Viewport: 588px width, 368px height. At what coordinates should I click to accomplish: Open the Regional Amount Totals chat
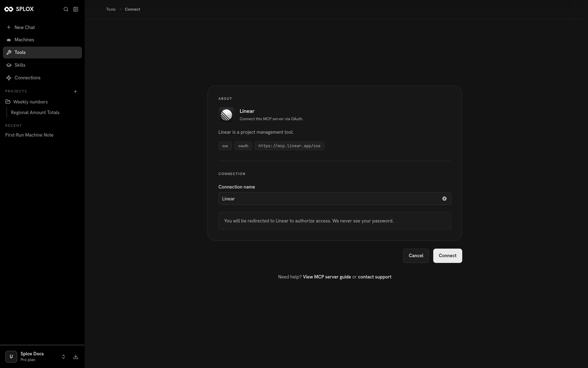[35, 112]
